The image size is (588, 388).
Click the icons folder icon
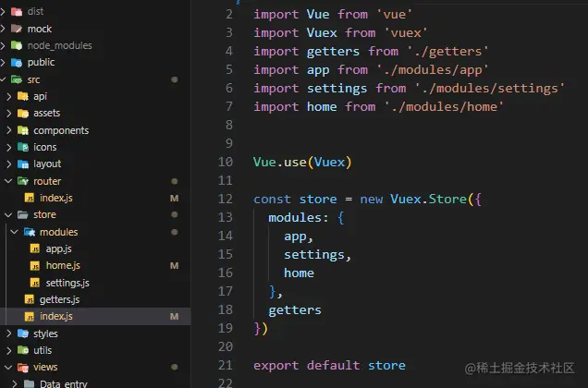(23, 147)
